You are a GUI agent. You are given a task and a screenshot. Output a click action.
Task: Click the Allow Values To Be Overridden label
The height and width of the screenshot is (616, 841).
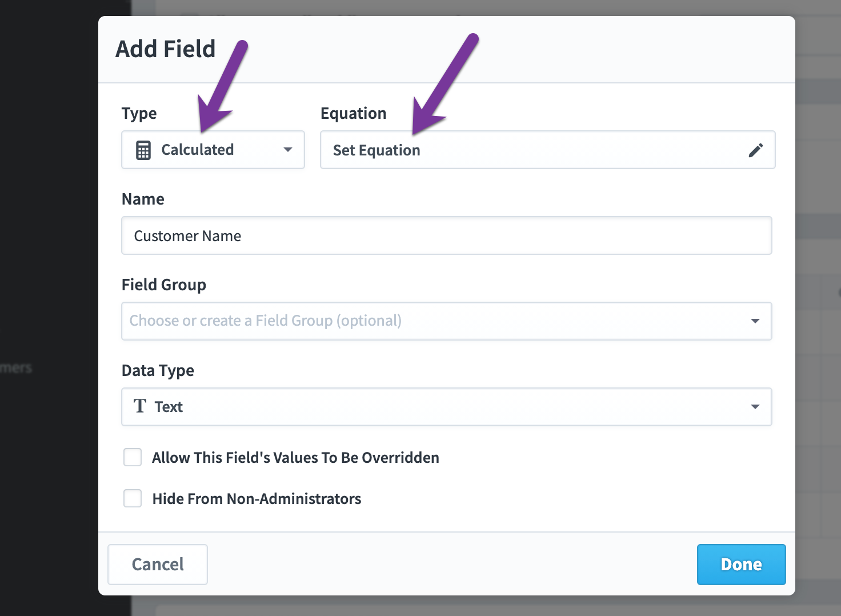pos(295,458)
